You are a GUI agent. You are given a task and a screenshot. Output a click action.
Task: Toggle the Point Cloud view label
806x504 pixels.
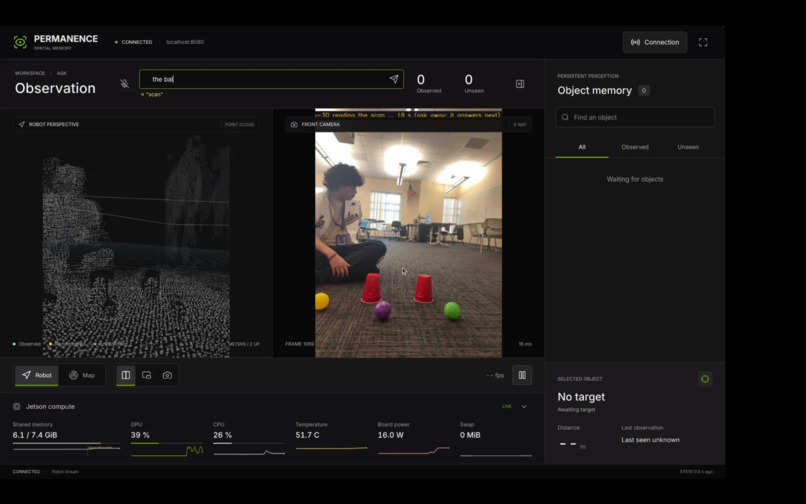point(239,124)
